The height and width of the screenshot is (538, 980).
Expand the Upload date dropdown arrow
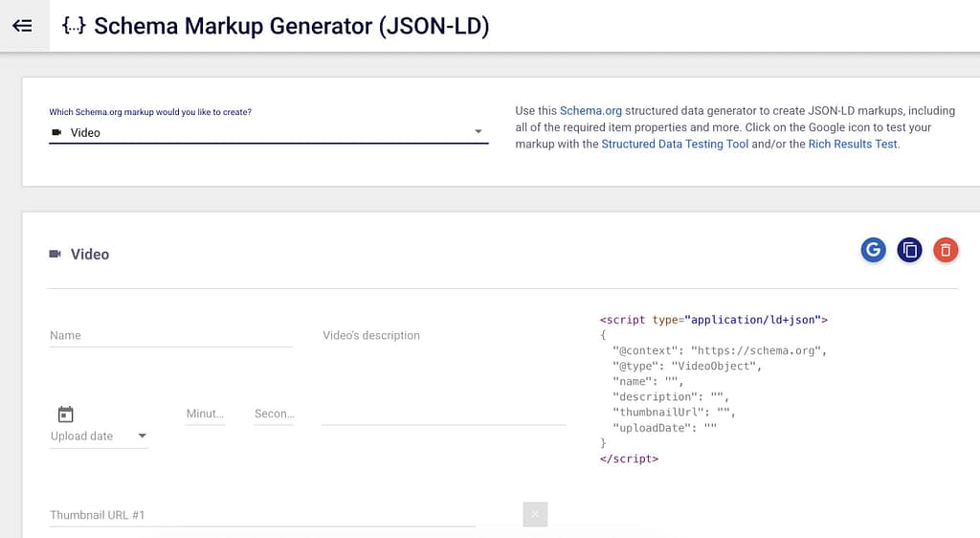click(x=142, y=436)
